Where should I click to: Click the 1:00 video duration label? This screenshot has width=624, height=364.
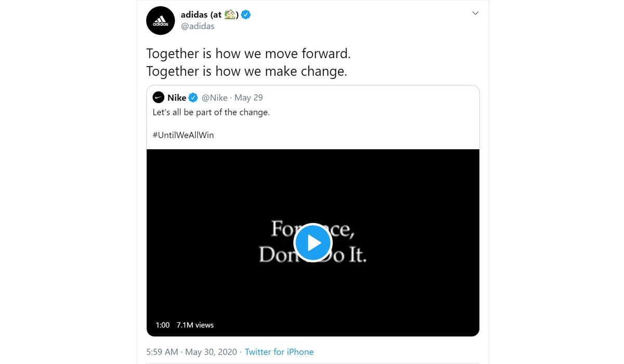(163, 325)
